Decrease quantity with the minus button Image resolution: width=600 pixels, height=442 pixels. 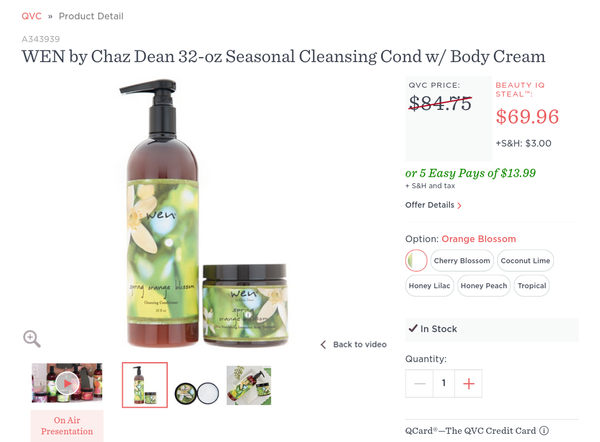419,383
